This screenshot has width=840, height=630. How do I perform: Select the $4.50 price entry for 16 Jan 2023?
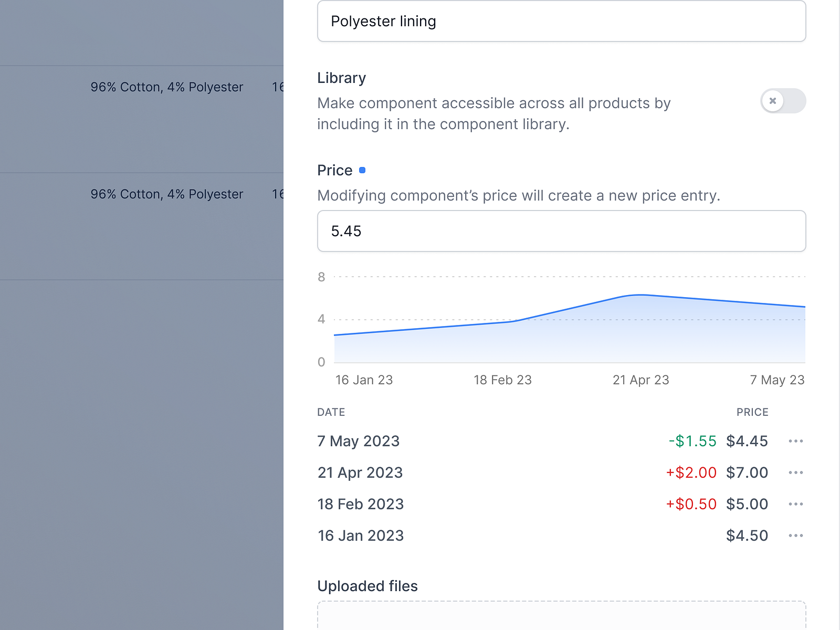pos(747,535)
